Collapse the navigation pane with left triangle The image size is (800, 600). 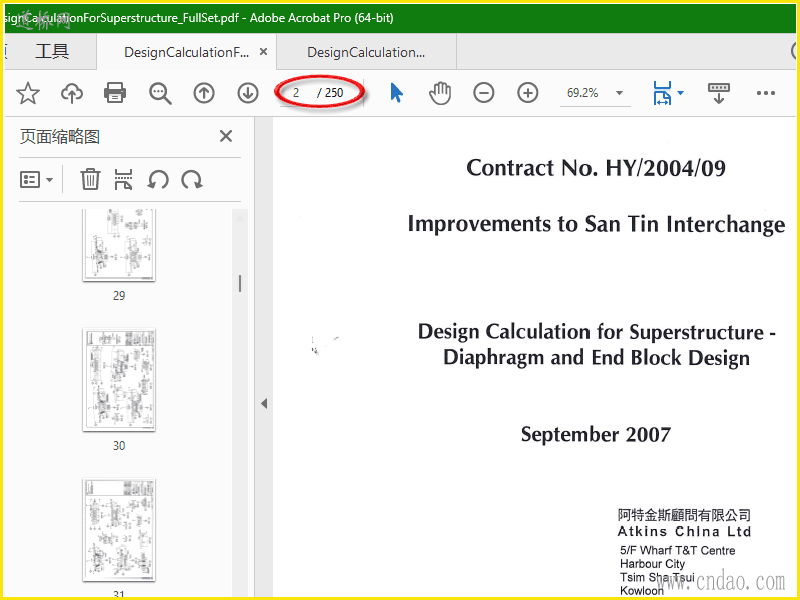[264, 404]
